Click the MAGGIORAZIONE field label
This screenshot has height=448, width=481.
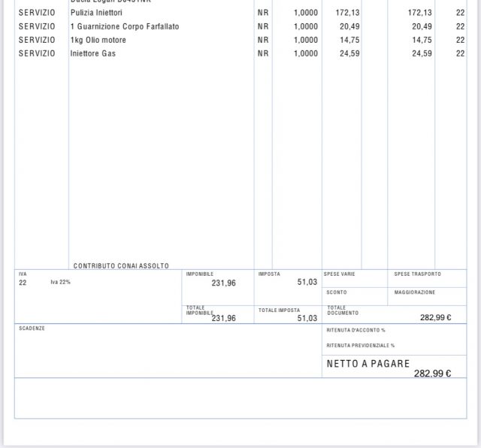tap(415, 292)
